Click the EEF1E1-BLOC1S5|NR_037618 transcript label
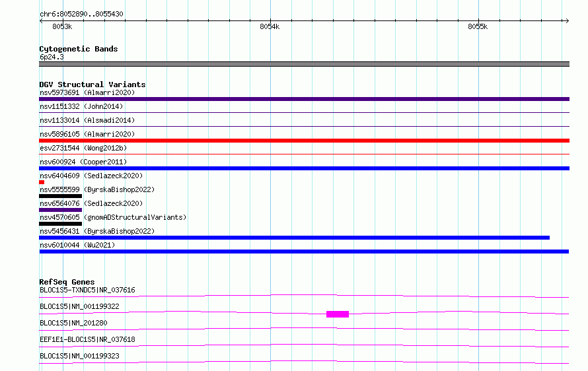Screen dimensions: 588x371 [x=87, y=339]
